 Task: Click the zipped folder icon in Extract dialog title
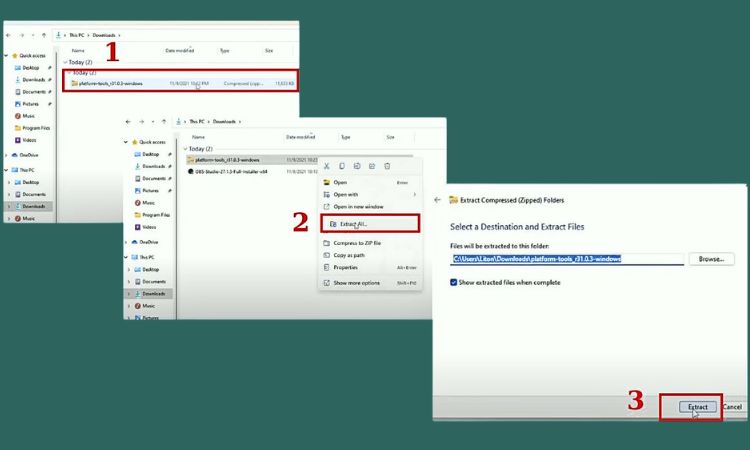point(454,200)
